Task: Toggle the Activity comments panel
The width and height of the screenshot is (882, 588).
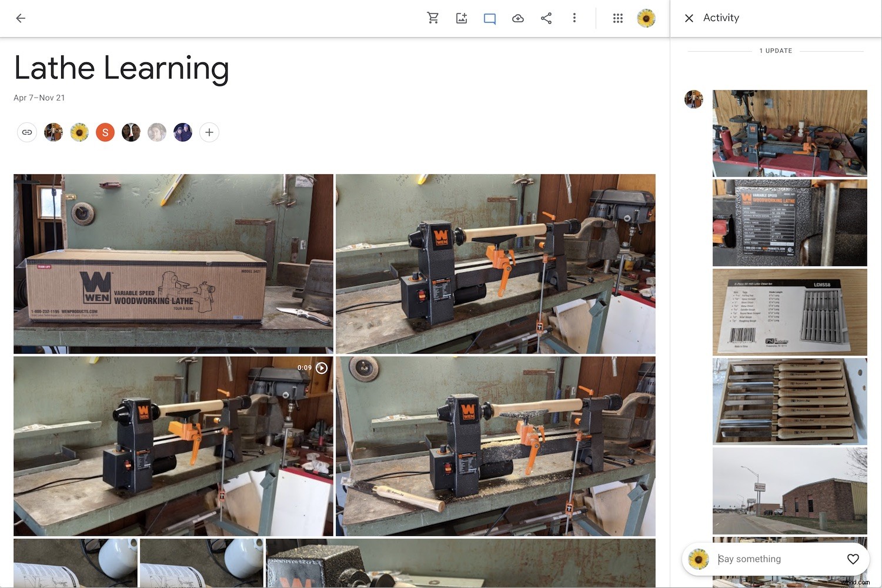Action: coord(490,18)
